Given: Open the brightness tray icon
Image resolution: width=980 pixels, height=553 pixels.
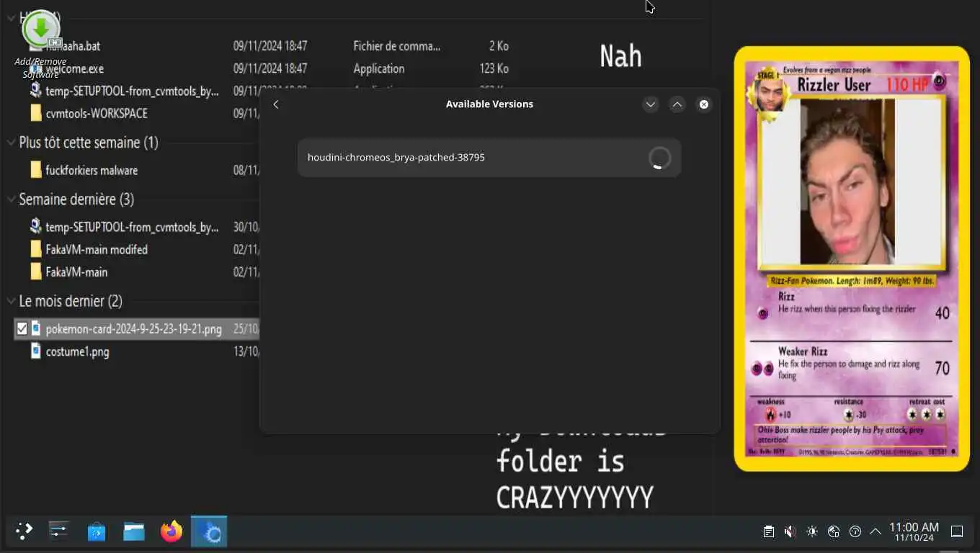Looking at the screenshot, I should tap(812, 531).
